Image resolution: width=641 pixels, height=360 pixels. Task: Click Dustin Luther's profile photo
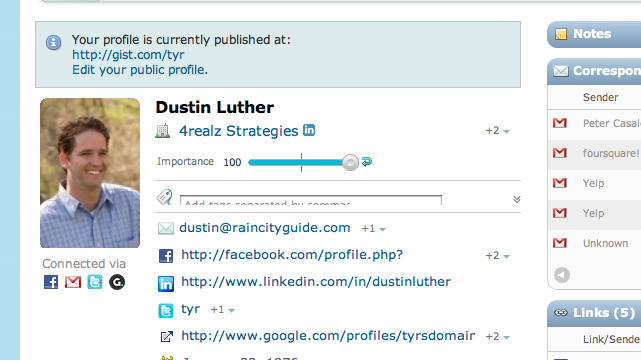point(90,173)
